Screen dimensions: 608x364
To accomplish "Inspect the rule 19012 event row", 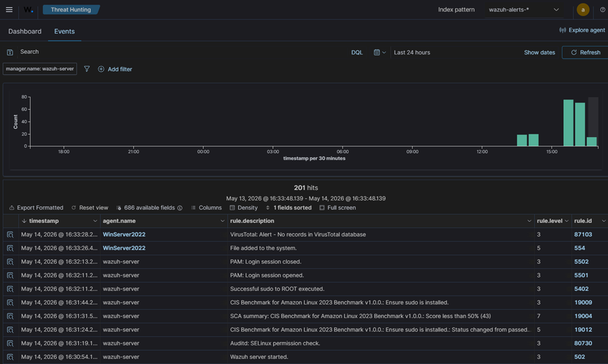I will click(10, 330).
